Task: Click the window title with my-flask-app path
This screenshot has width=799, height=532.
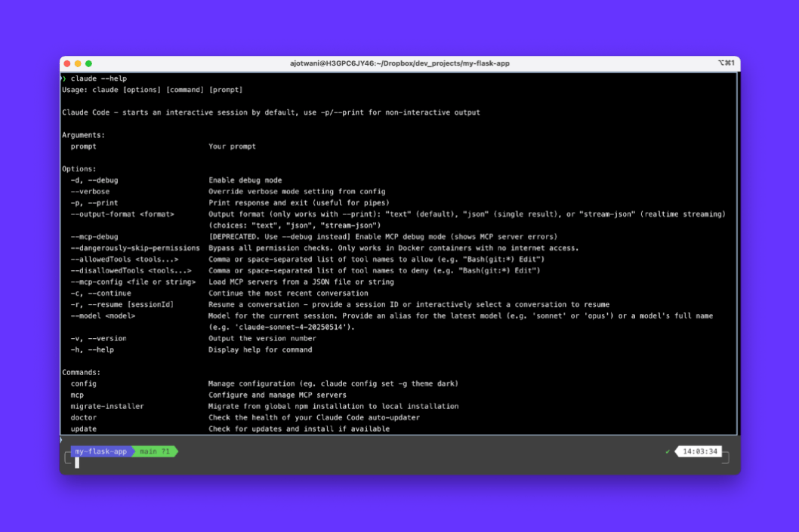Action: click(x=399, y=63)
